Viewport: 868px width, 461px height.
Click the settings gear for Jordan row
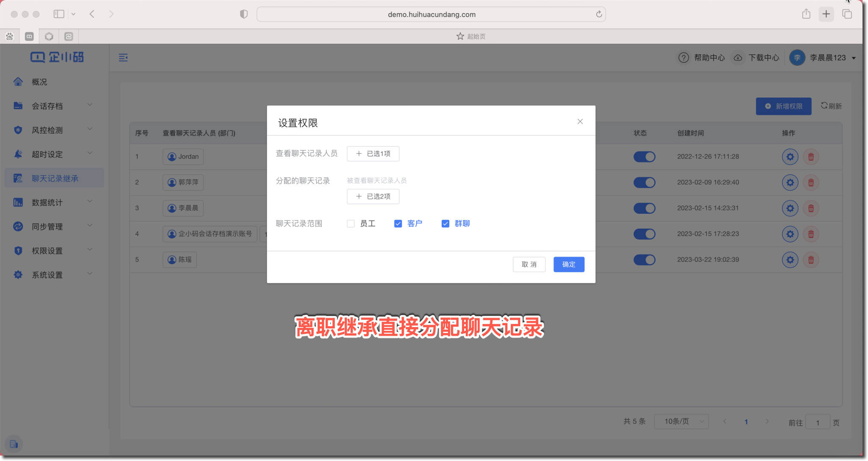[x=790, y=157]
